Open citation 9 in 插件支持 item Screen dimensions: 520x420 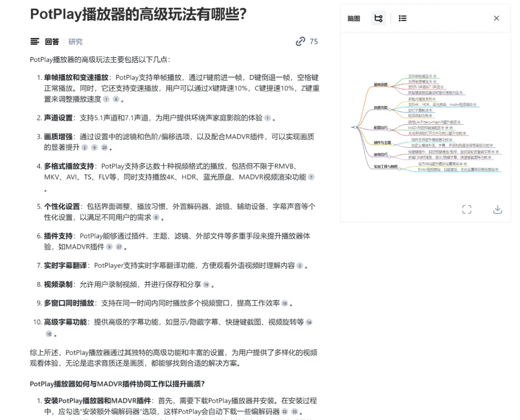(109, 247)
